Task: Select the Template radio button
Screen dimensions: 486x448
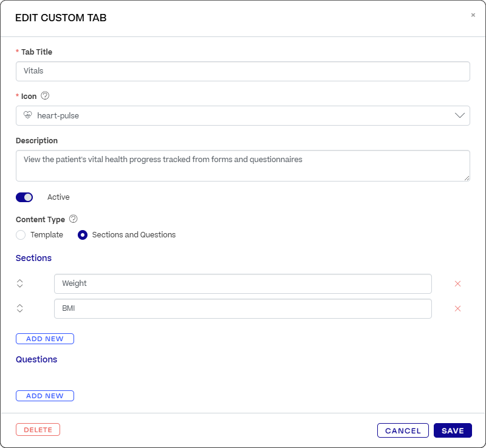Action: [21, 235]
